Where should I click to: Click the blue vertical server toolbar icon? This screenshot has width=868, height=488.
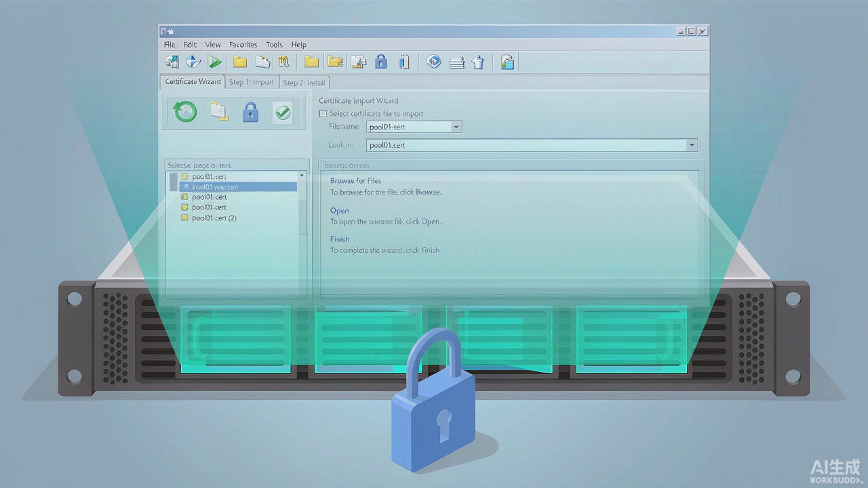click(x=404, y=62)
